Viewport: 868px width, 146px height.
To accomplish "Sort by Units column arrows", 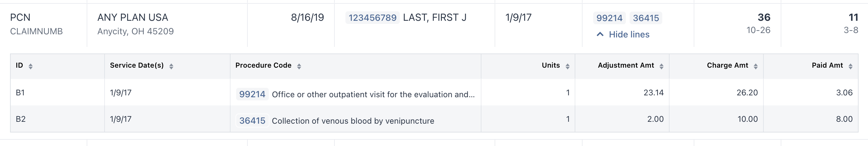I will (567, 66).
